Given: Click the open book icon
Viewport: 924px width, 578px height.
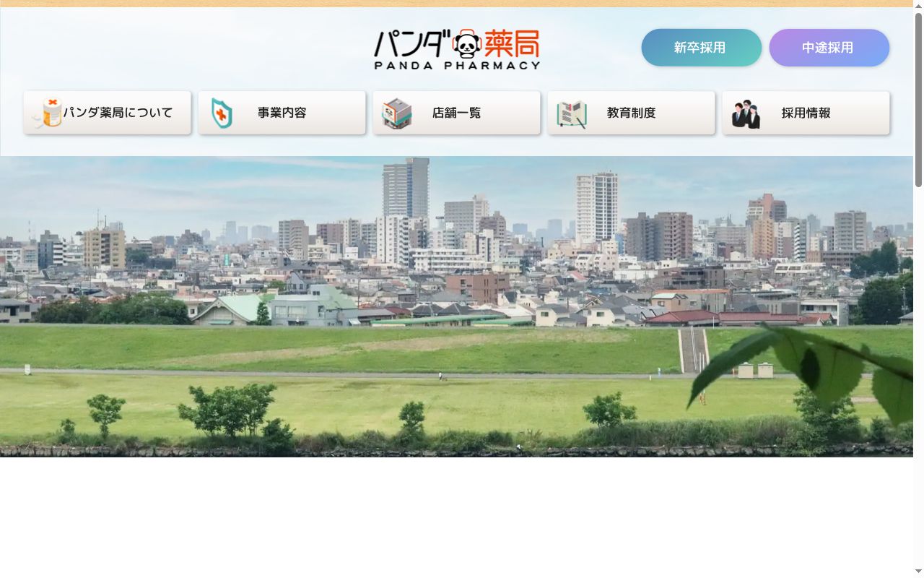Looking at the screenshot, I should (x=571, y=114).
